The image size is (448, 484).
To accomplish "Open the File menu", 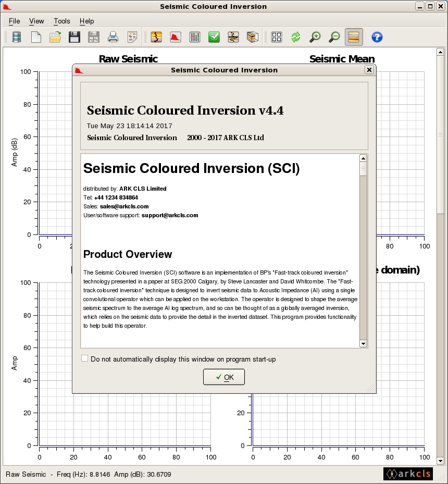I will [14, 21].
